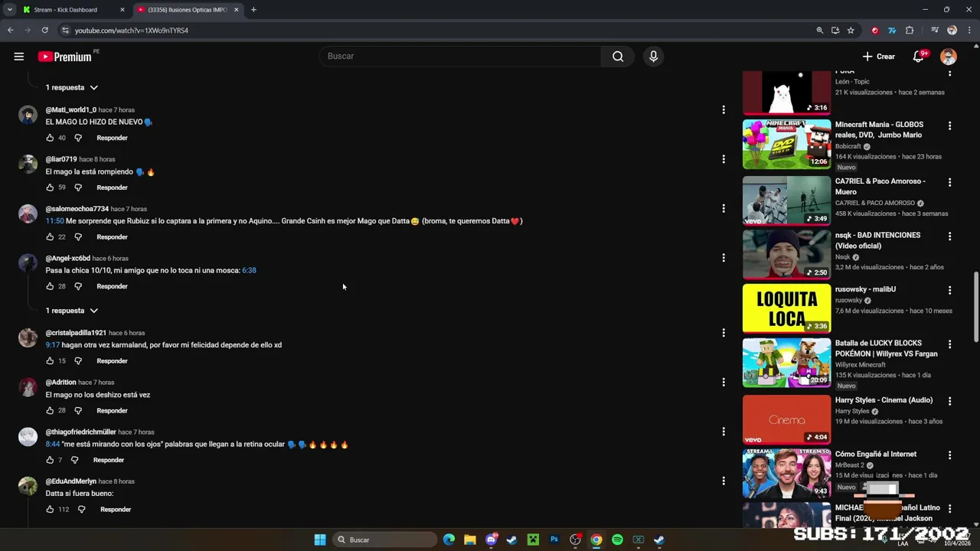Screen dimensions: 980x551
Task: Open Google Chrome from the taskbar
Action: click(x=596, y=540)
